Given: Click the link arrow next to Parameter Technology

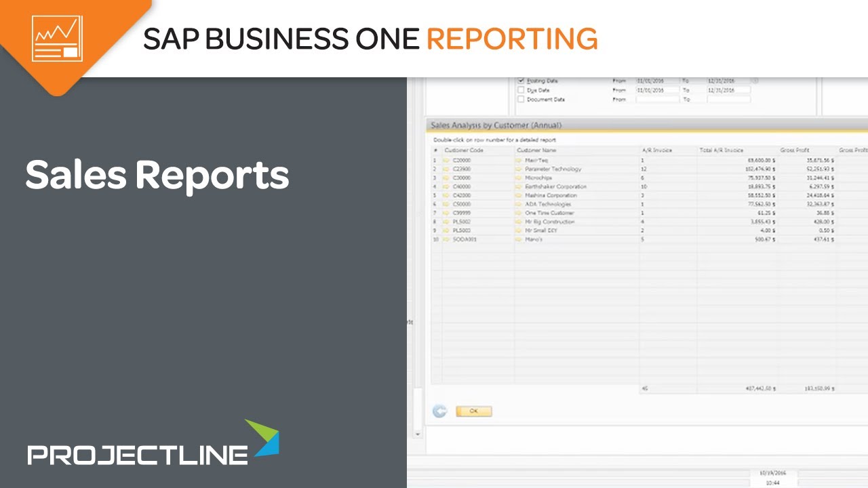Looking at the screenshot, I should pos(519,169).
